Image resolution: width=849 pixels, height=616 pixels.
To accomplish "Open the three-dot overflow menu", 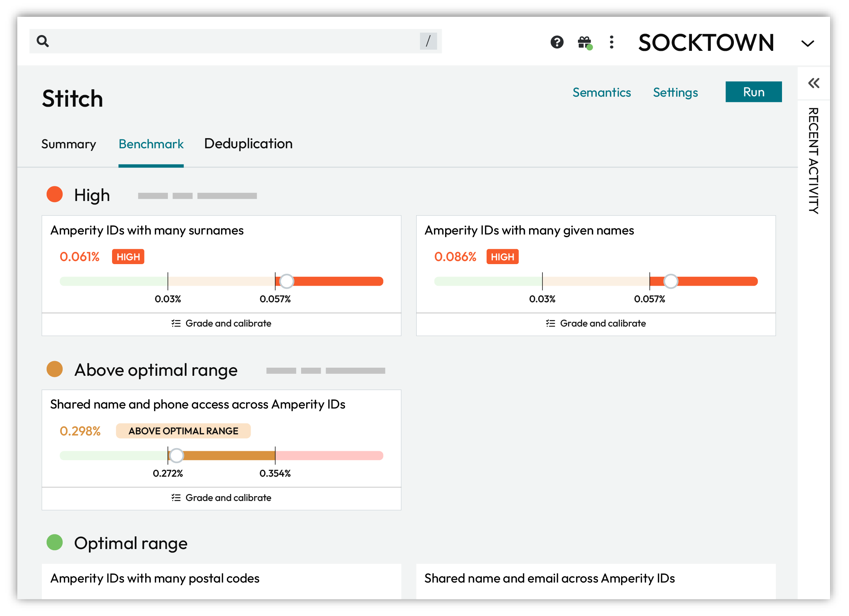I will pyautogui.click(x=612, y=42).
